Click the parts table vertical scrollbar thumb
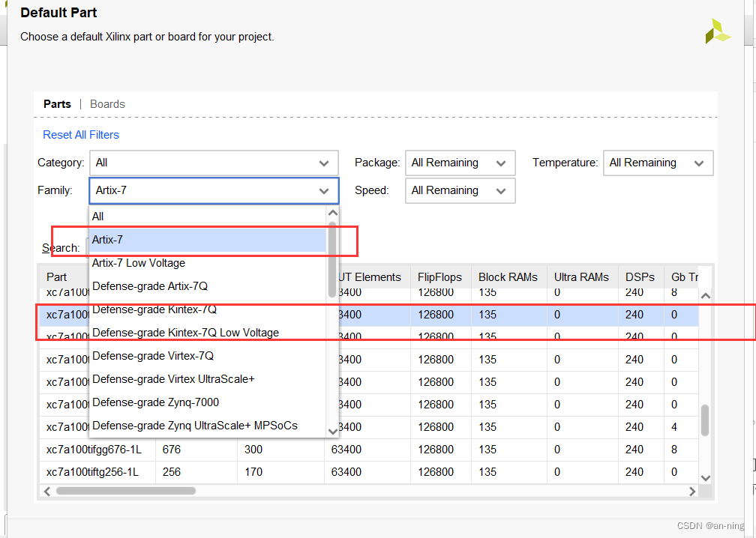Image resolution: width=756 pixels, height=538 pixels. [705, 420]
